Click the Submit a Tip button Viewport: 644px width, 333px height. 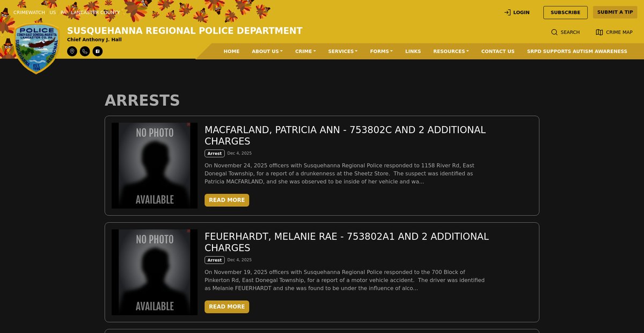[x=614, y=12]
